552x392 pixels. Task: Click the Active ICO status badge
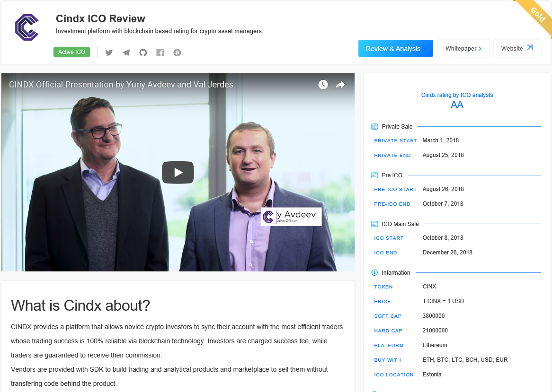(x=72, y=52)
